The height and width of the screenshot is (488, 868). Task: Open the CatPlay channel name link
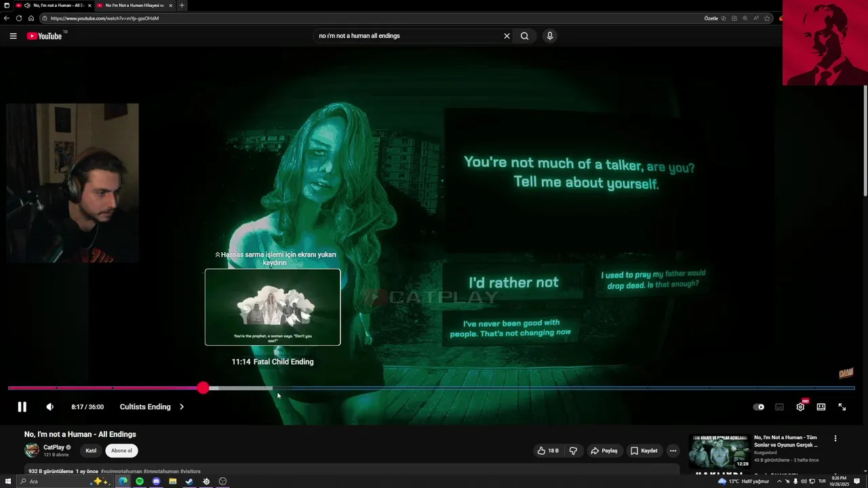(x=54, y=447)
